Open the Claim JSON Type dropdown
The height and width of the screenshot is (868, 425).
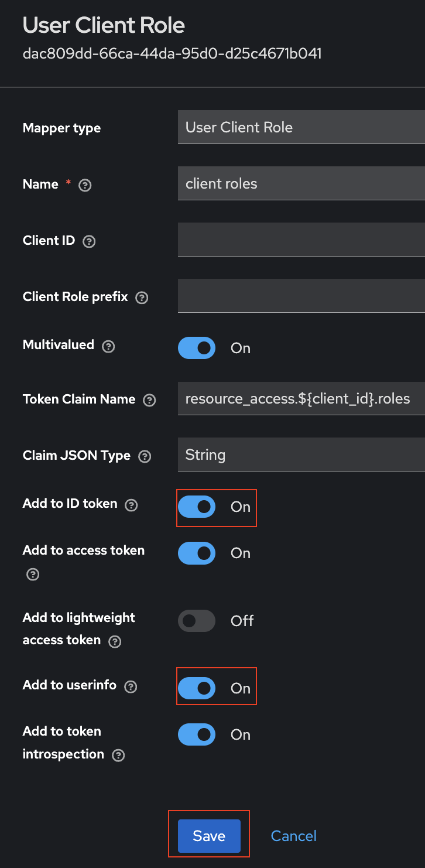click(301, 454)
